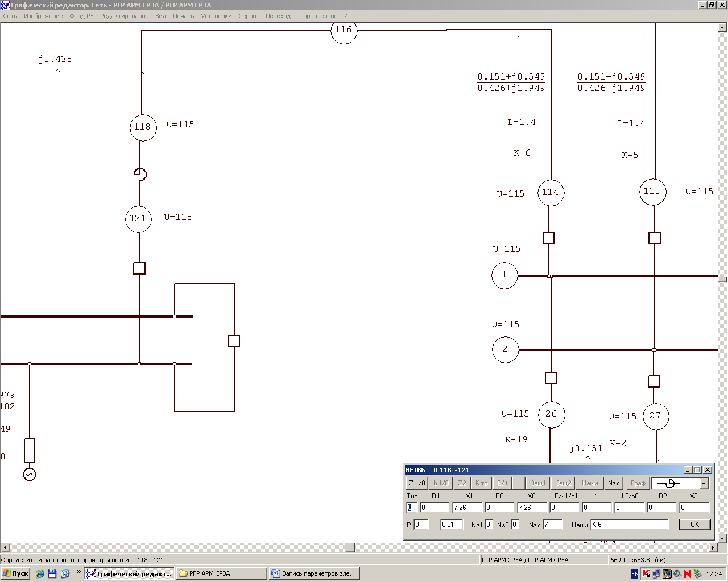Open the Сервис menu
This screenshot has height=582, width=728.
click(249, 16)
